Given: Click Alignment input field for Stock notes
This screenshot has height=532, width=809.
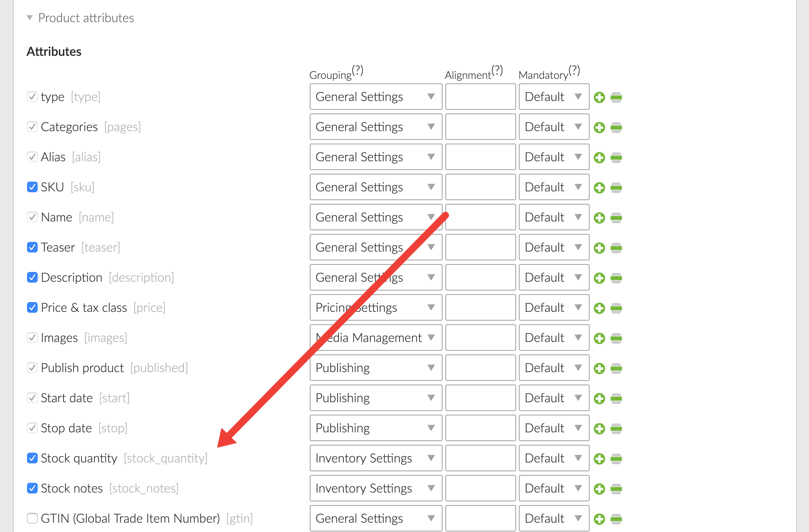Looking at the screenshot, I should (480, 488).
